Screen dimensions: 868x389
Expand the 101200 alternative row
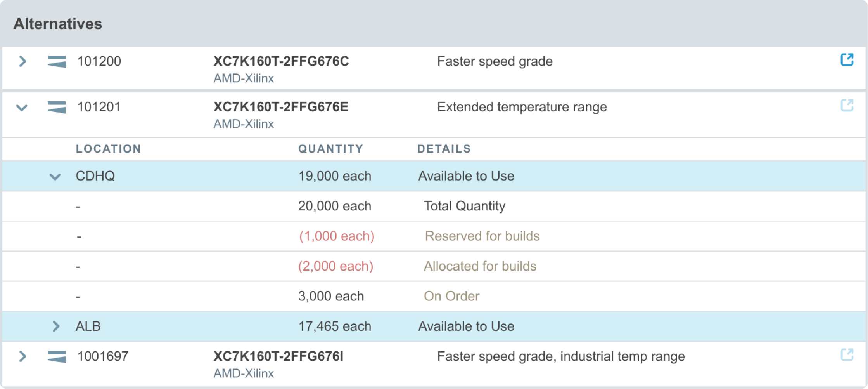click(x=22, y=61)
